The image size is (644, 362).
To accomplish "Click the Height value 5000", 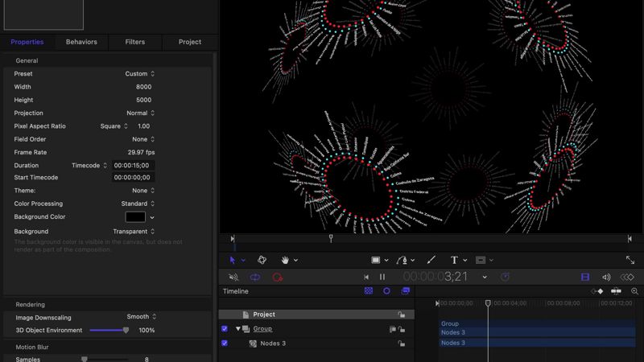I will pyautogui.click(x=144, y=100).
